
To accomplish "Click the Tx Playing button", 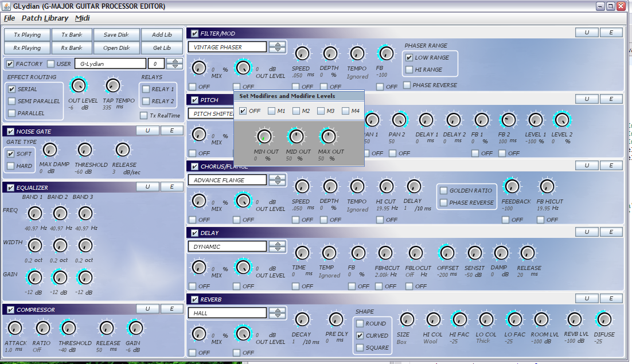I will pos(27,34).
